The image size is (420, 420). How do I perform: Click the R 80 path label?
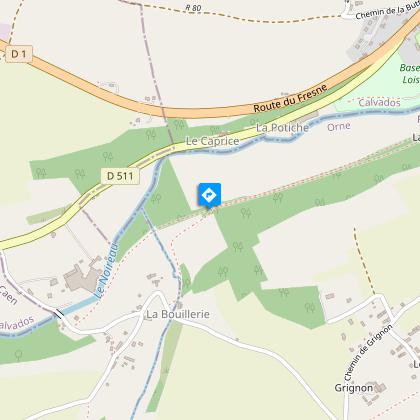[x=193, y=8]
